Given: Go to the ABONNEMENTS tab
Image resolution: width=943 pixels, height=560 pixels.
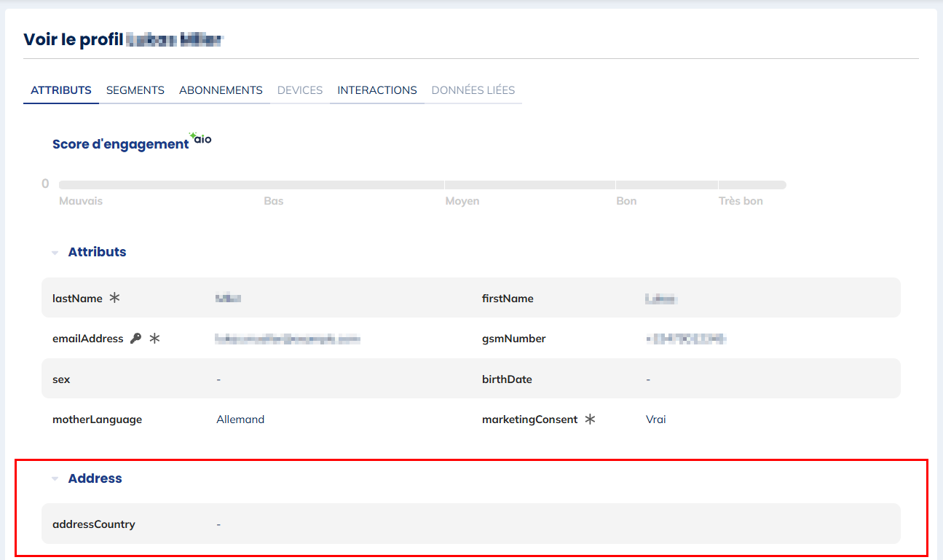Looking at the screenshot, I should pyautogui.click(x=221, y=90).
